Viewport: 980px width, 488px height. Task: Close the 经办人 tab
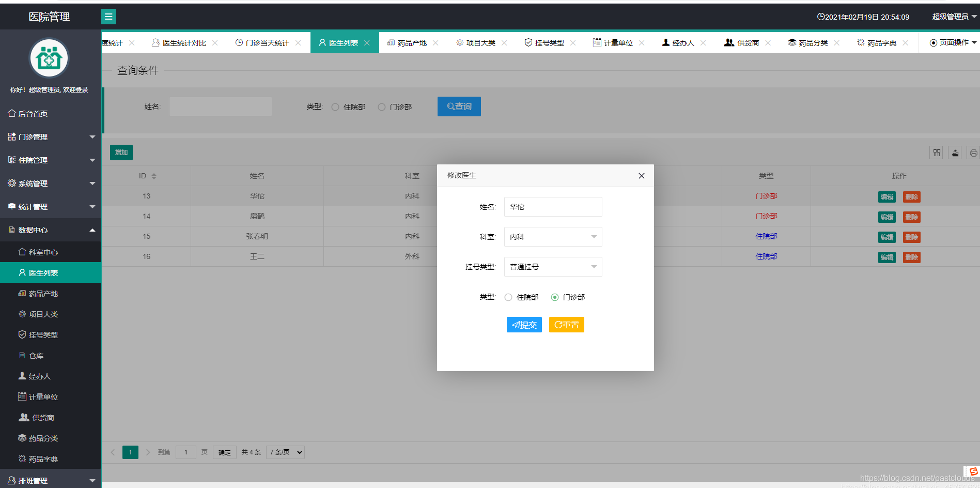(x=703, y=43)
